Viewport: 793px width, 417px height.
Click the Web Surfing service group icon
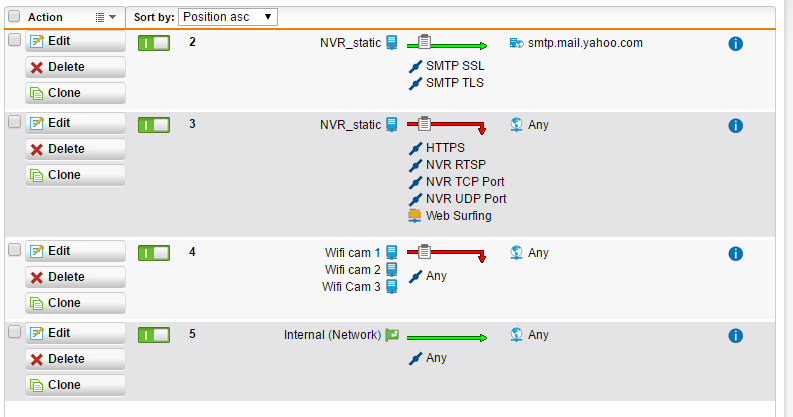tap(415, 216)
